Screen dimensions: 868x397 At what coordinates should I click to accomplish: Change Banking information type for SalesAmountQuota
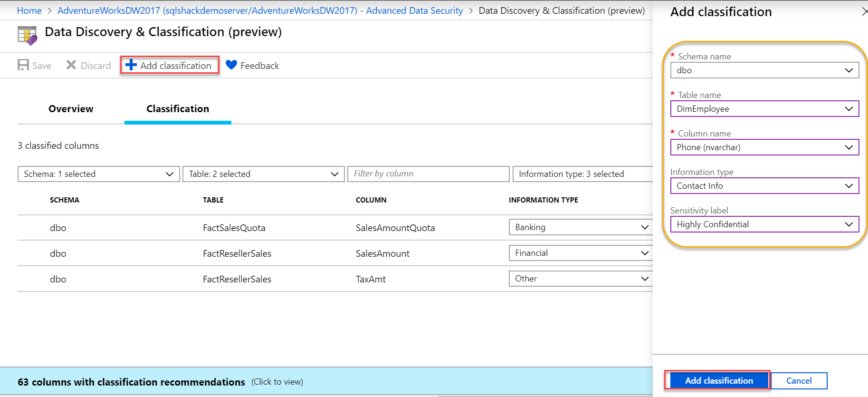pyautogui.click(x=581, y=227)
